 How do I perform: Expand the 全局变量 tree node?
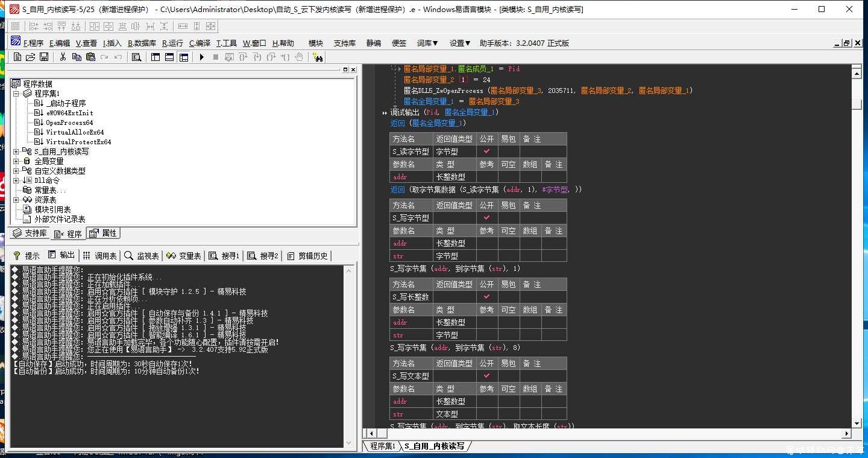(x=16, y=161)
